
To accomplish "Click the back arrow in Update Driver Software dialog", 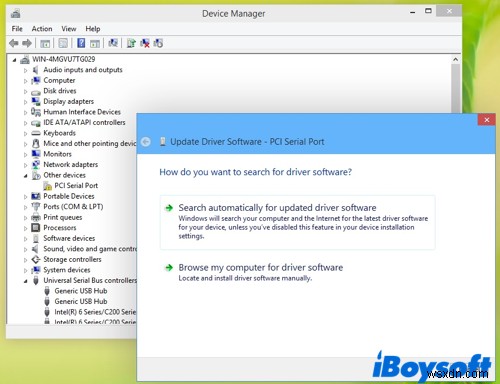I will [x=146, y=142].
